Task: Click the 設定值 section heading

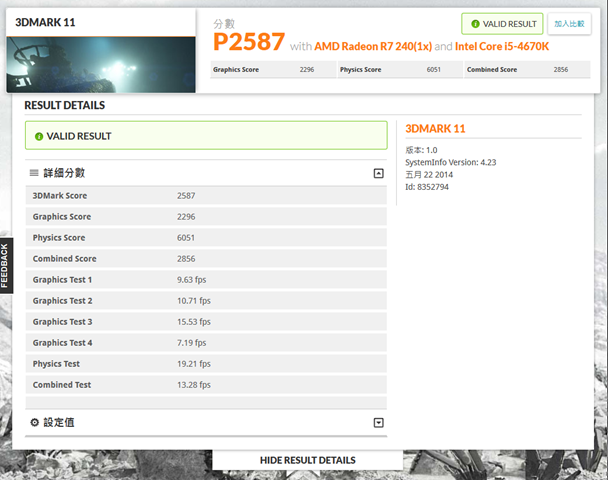Action: [x=59, y=422]
